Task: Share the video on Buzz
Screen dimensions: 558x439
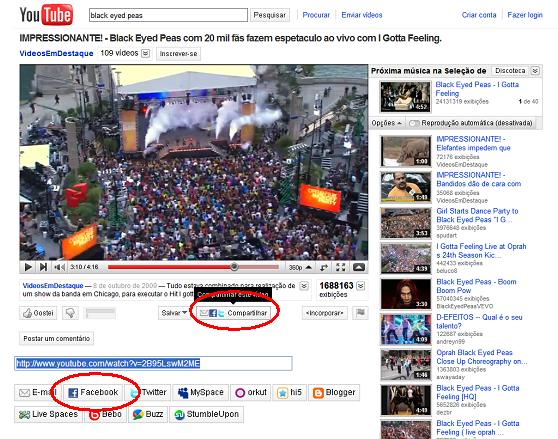Action: (x=148, y=414)
